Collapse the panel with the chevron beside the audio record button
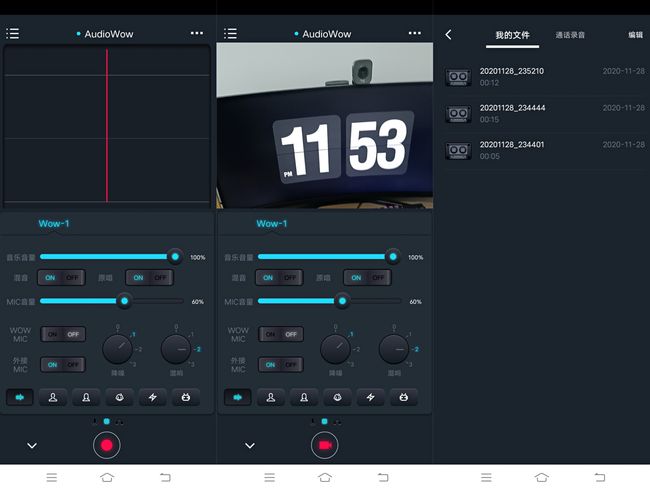This screenshot has height=488, width=650. 32,445
